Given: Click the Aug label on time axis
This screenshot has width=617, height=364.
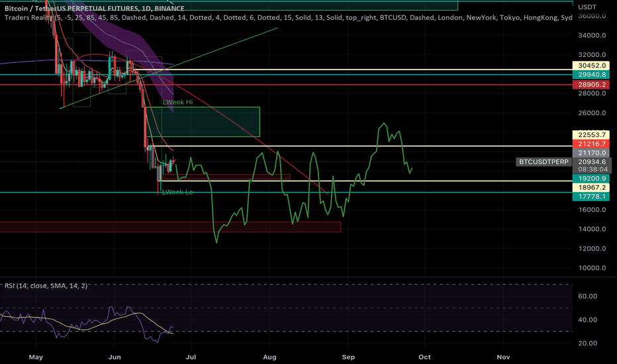Looking at the screenshot, I should (x=269, y=357).
